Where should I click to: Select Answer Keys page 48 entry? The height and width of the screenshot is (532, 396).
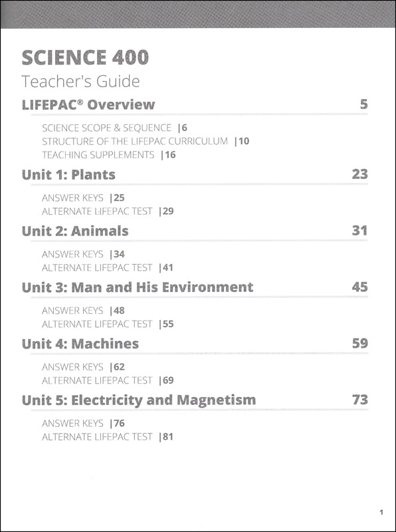tap(83, 311)
